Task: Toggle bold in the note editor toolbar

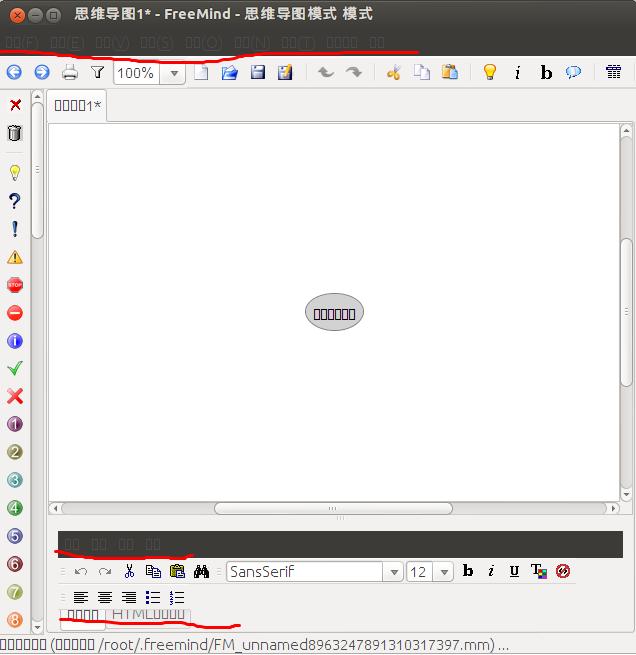Action: point(467,572)
